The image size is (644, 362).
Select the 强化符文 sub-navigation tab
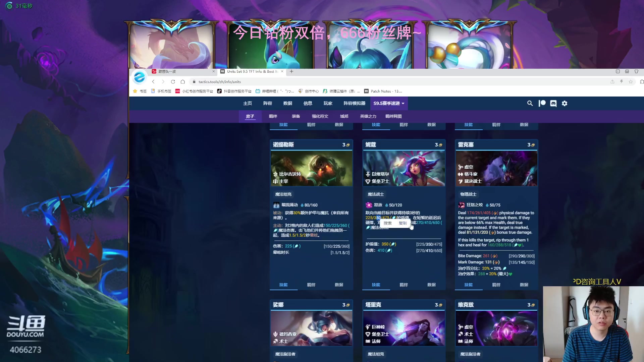pyautogui.click(x=320, y=116)
